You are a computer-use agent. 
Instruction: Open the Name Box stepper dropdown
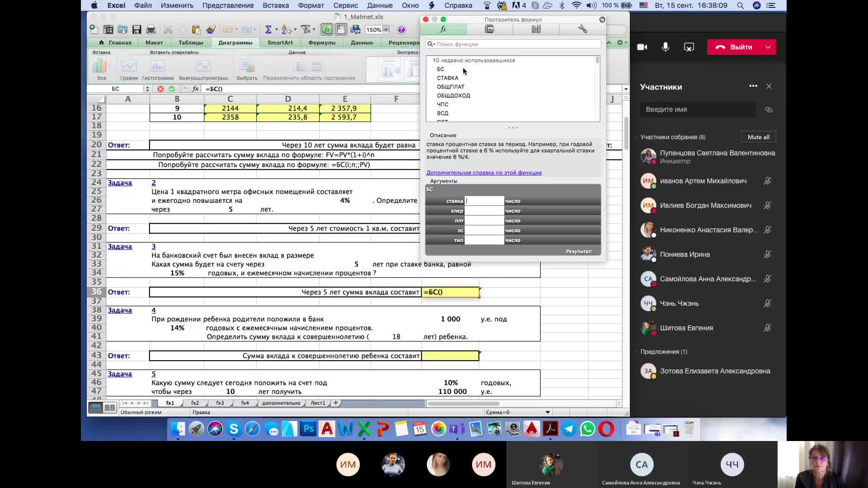147,89
